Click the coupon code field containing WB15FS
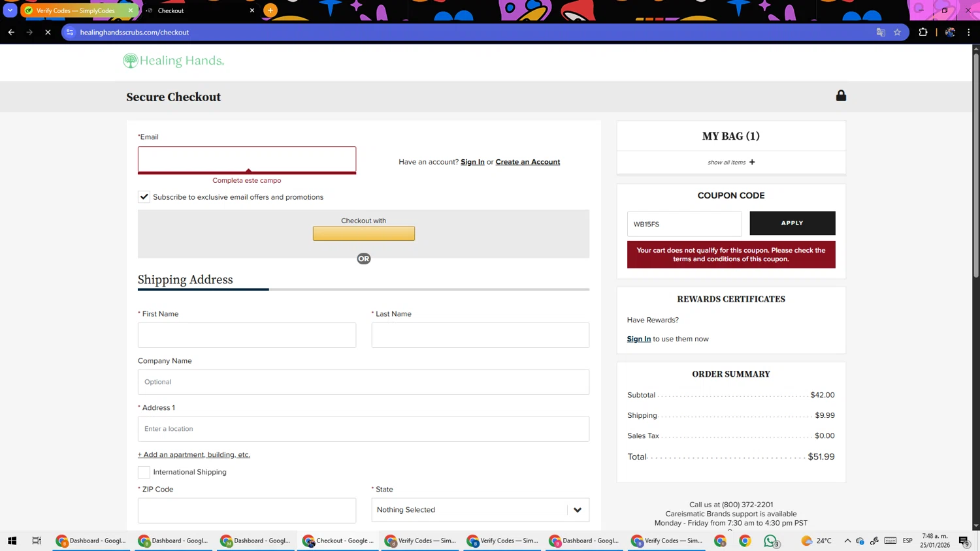Screen dimensions: 980x551 coord(684,224)
